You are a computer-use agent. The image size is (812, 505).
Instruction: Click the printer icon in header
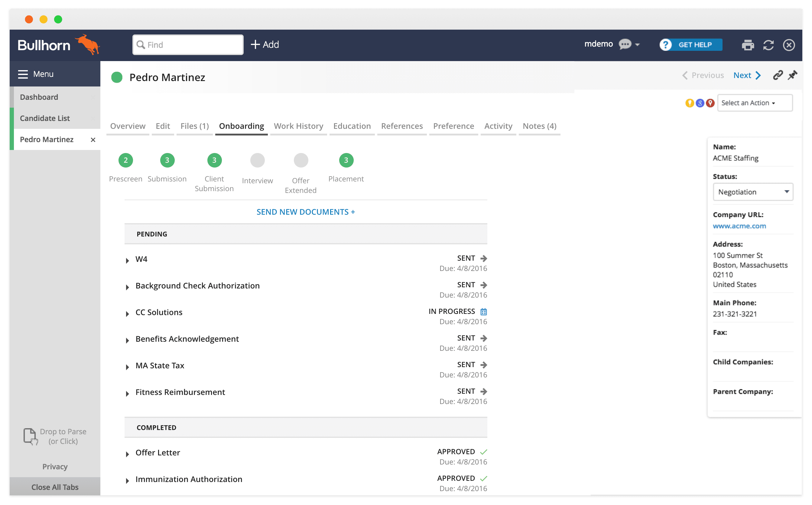748,45
